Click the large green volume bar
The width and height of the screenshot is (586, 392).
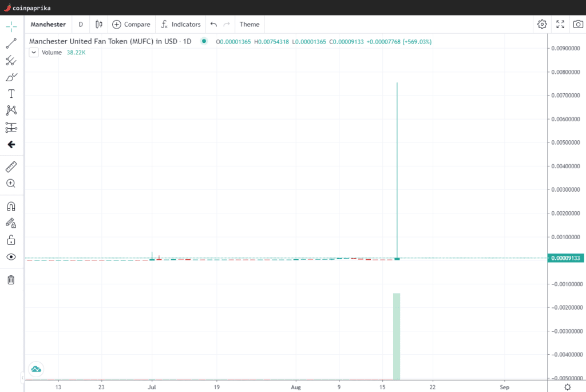397,336
